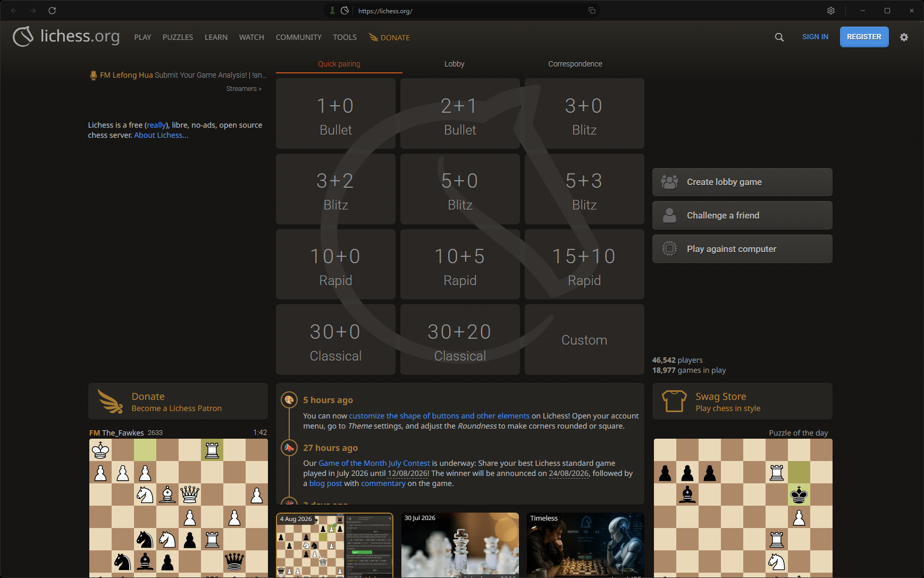Start a 10+5 Rapid game
The image size is (924, 578).
460,264
